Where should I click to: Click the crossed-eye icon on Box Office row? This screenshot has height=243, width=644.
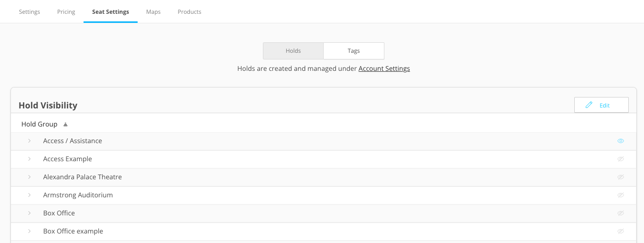pos(621,214)
